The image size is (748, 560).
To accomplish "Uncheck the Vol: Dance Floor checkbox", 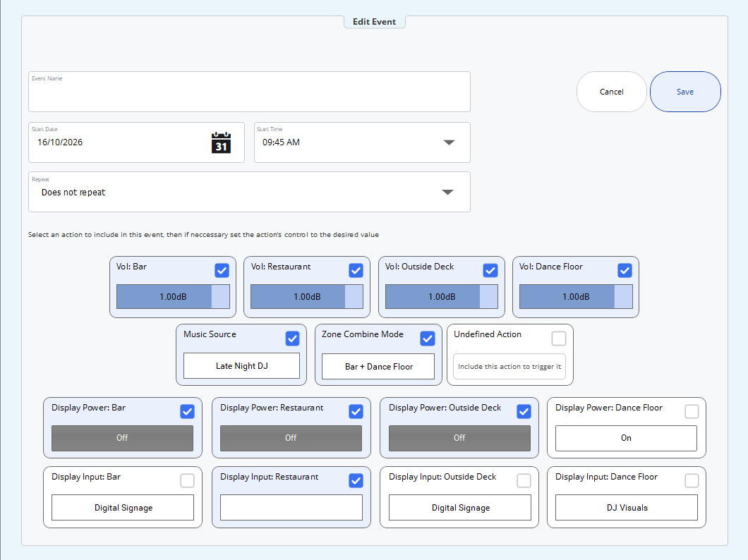I will coord(625,270).
